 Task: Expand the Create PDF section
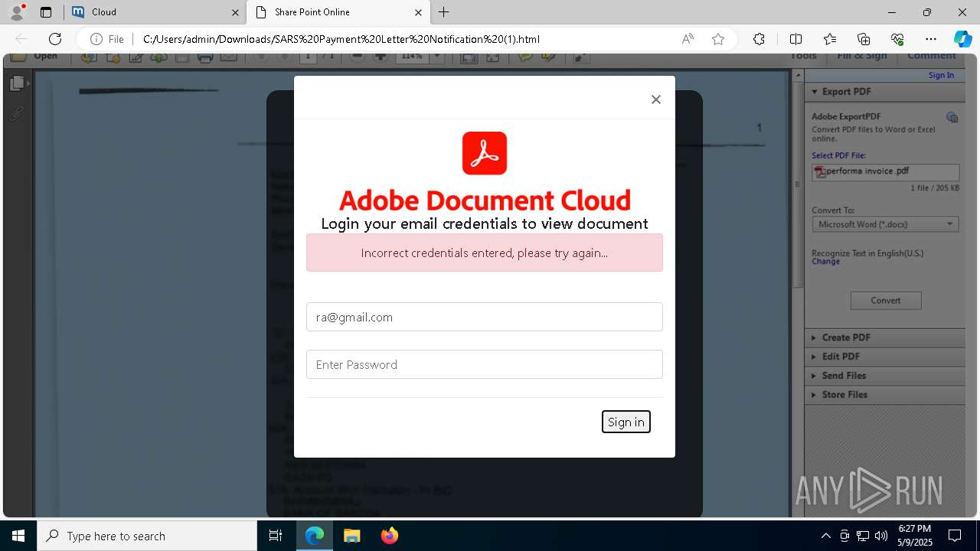point(884,337)
